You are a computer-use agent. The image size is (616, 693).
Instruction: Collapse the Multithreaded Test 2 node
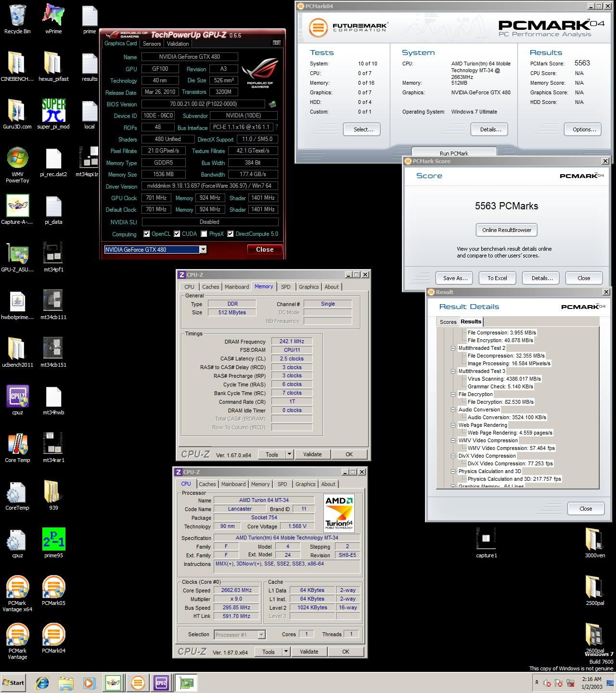tap(453, 348)
